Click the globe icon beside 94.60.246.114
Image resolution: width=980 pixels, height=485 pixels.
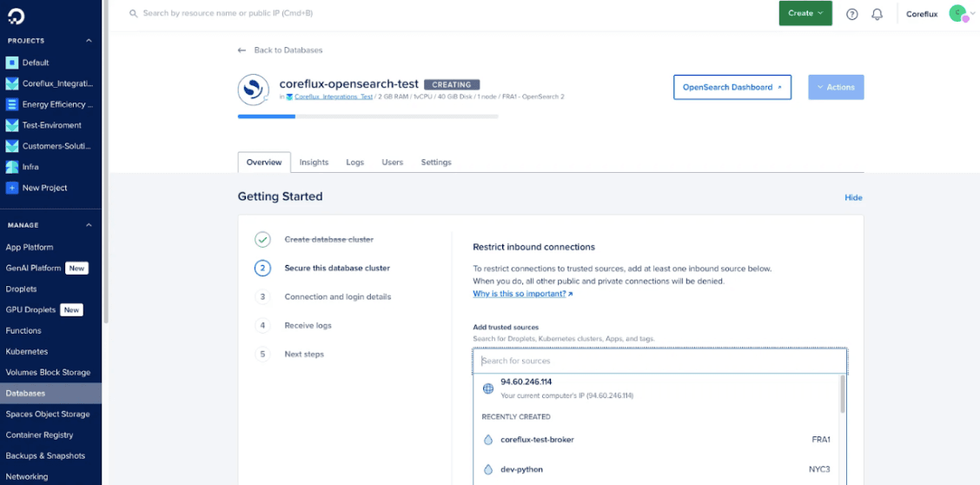coord(487,389)
